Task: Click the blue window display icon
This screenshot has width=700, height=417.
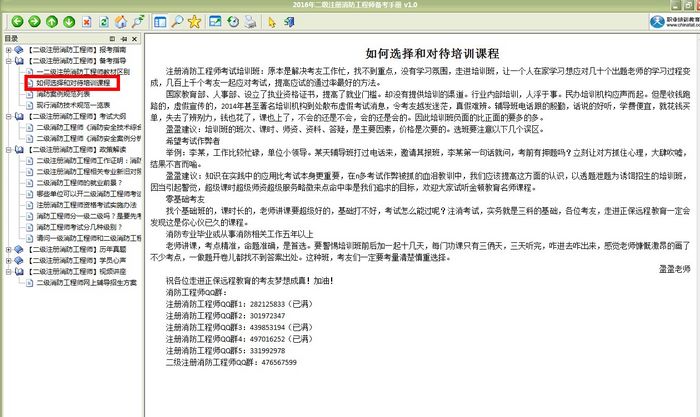Action: 215,21
